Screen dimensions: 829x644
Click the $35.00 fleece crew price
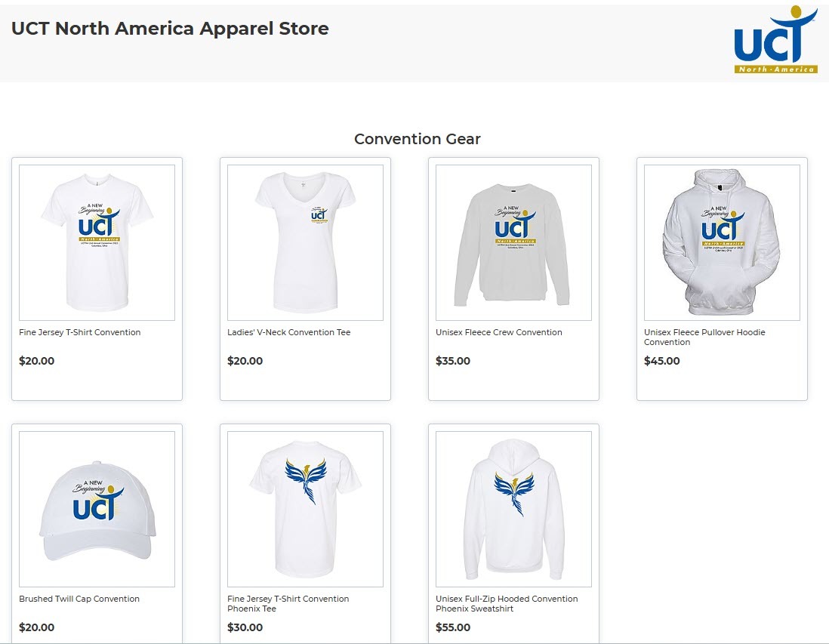[x=453, y=361]
